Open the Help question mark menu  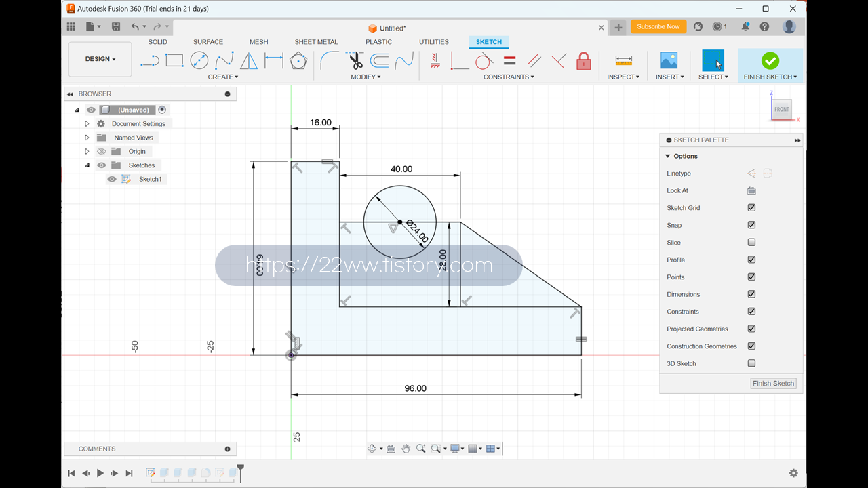point(764,26)
